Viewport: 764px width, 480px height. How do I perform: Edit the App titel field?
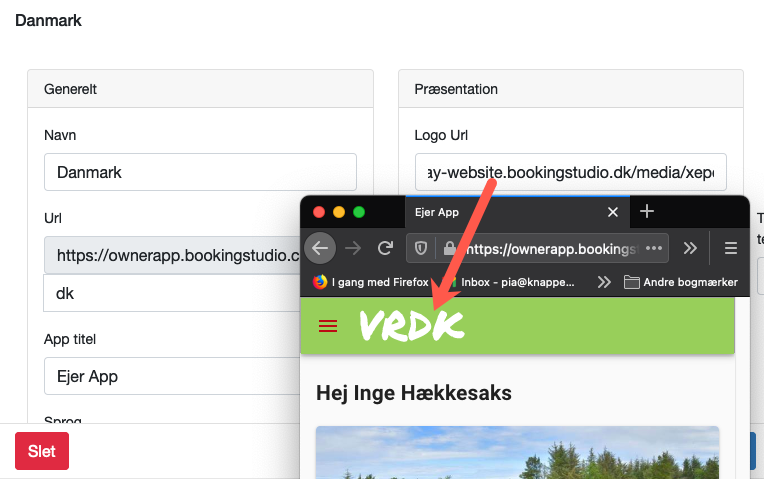coord(172,376)
